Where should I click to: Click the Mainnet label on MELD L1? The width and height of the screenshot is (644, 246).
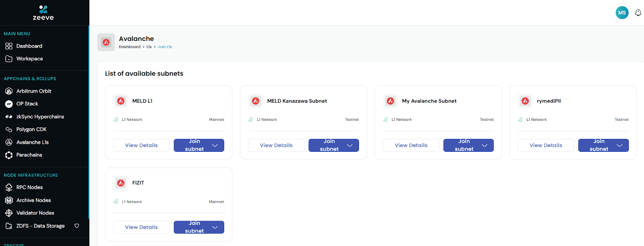[217, 120]
